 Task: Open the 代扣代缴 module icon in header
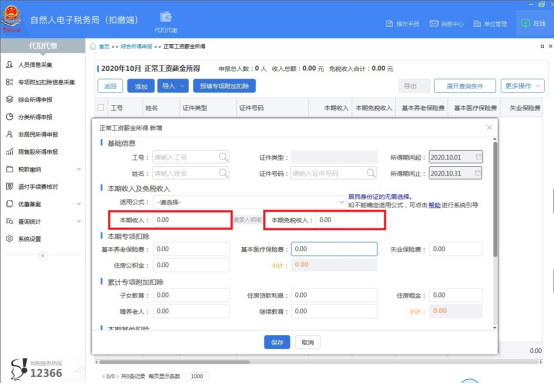(166, 17)
